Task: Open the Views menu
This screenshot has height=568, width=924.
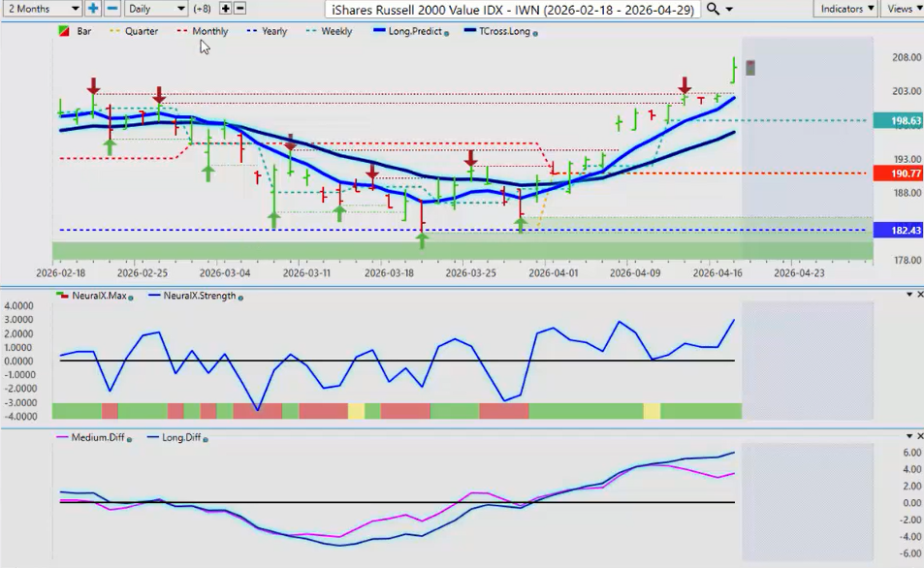Action: [902, 8]
